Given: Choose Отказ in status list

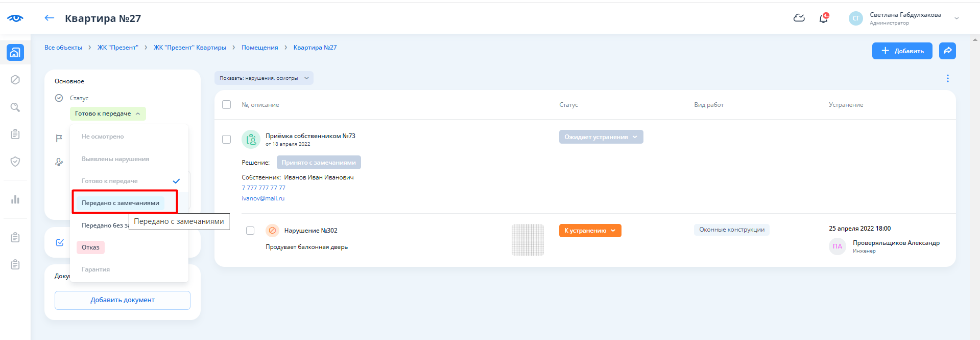Looking at the screenshot, I should point(90,247).
